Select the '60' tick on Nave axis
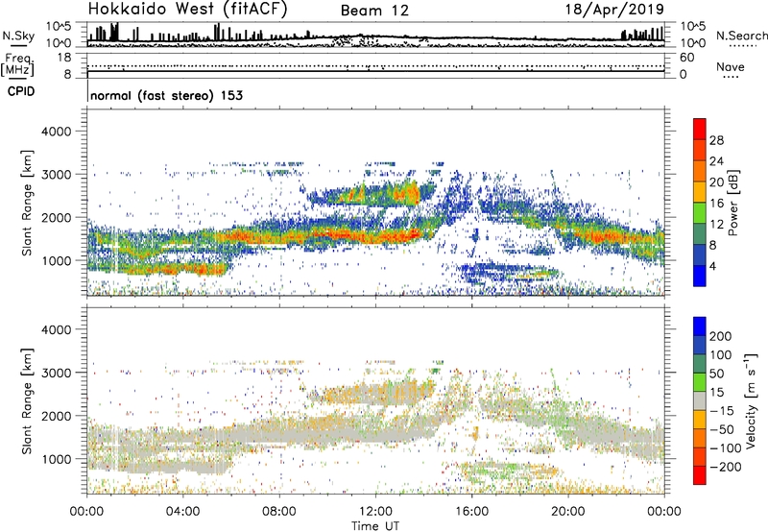Screen dimensions: 768x532 coord(686,58)
